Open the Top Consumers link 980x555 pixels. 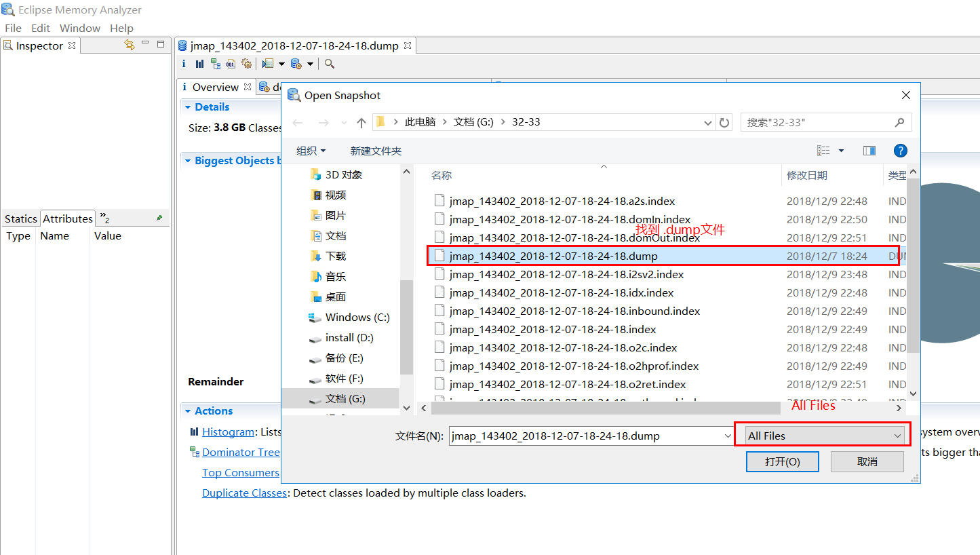[240, 472]
